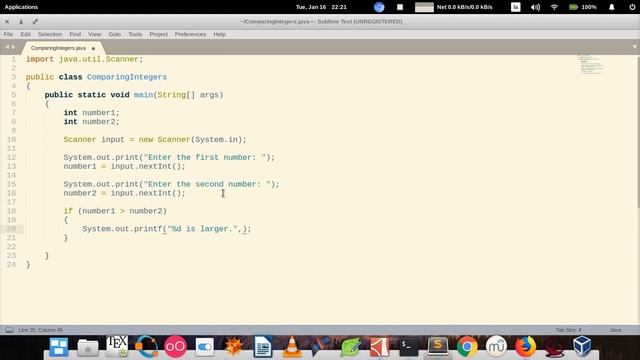This screenshot has width=640, height=360.
Task: Open the Files home folder in the dock
Action: pos(88,348)
